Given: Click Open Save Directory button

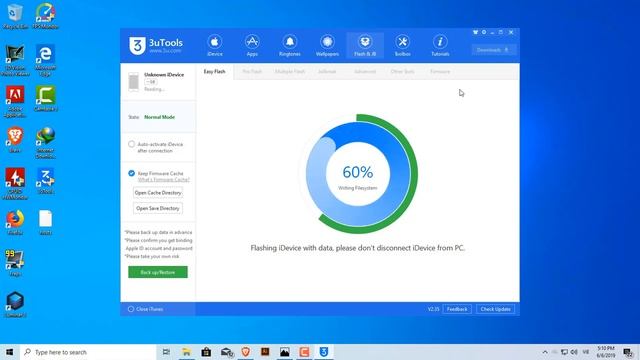Looking at the screenshot, I should tap(158, 208).
